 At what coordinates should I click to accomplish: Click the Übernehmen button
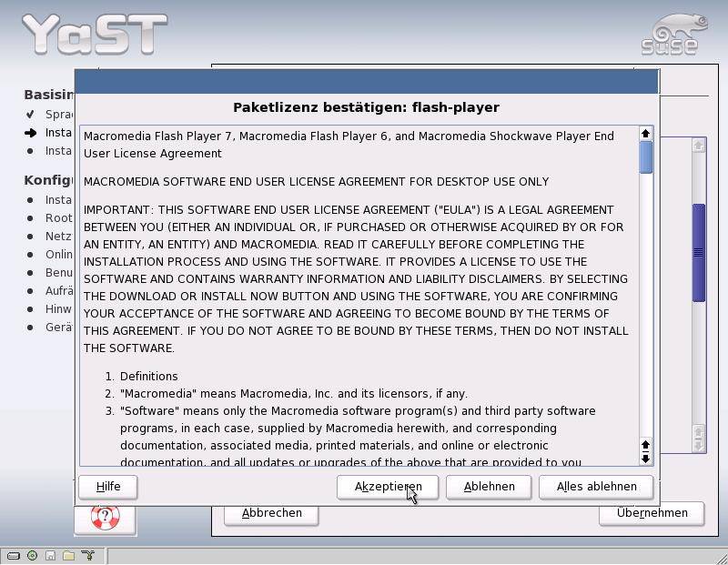652,513
